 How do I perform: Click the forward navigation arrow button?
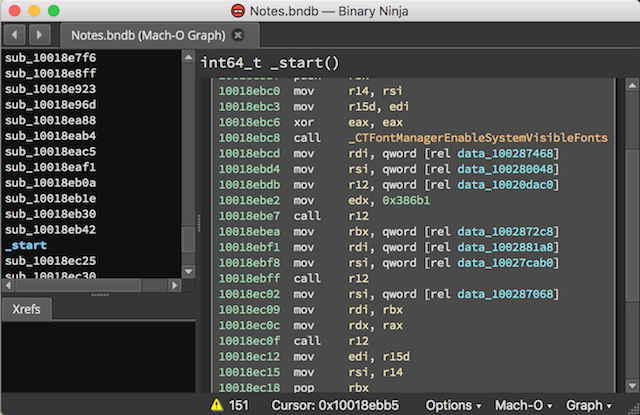tap(39, 35)
